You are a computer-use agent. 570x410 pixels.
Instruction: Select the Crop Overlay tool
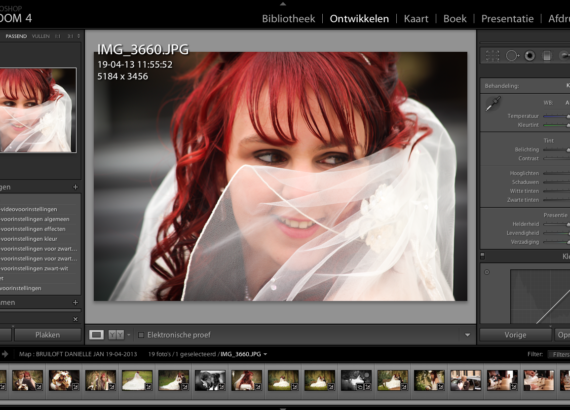pos(493,56)
